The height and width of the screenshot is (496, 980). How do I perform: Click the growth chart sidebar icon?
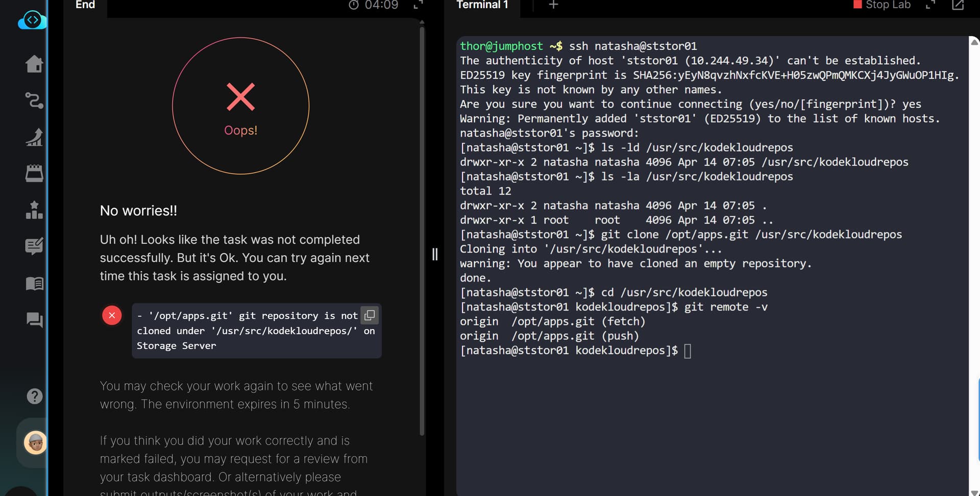[34, 137]
